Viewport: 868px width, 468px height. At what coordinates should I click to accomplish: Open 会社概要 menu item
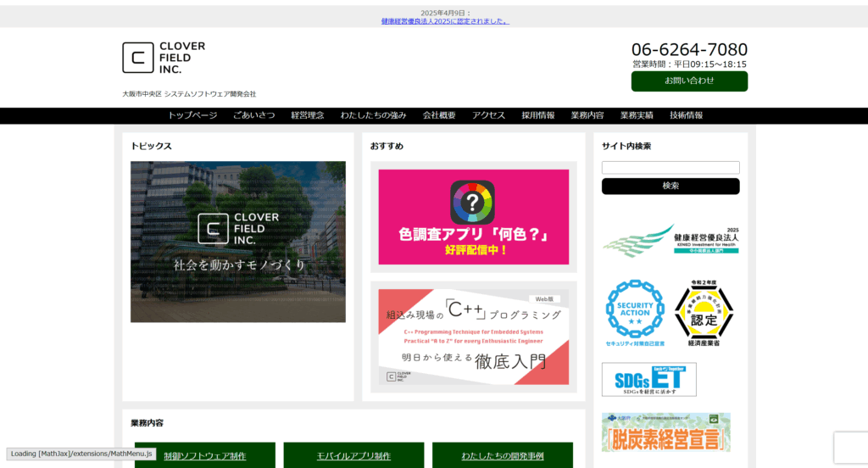coord(439,115)
